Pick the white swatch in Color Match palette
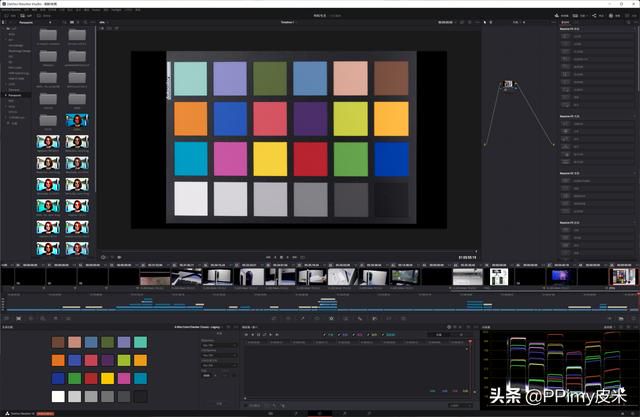The image size is (640, 417). click(58, 396)
